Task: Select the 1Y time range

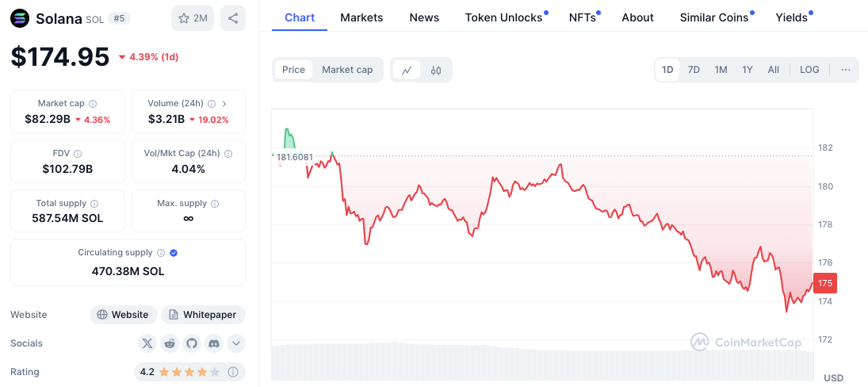Action: point(748,70)
